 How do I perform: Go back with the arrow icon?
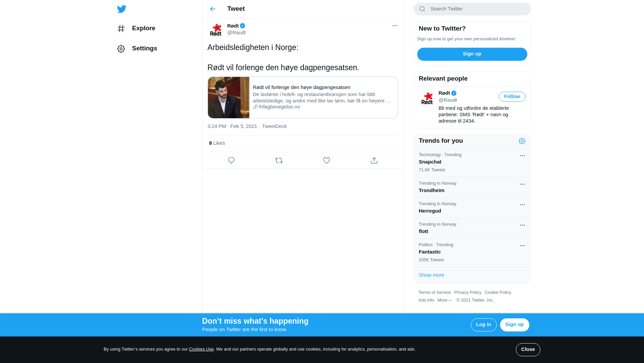[213, 9]
